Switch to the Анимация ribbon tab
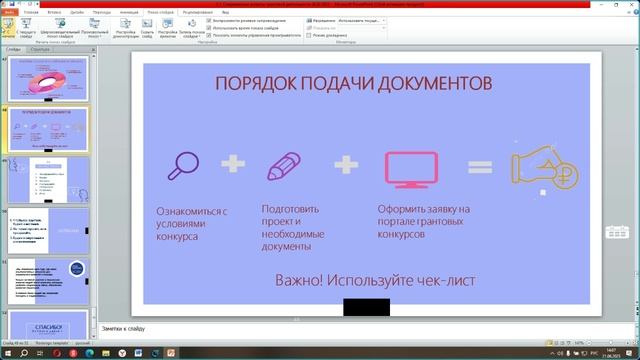The height and width of the screenshot is (360, 640). [129, 12]
